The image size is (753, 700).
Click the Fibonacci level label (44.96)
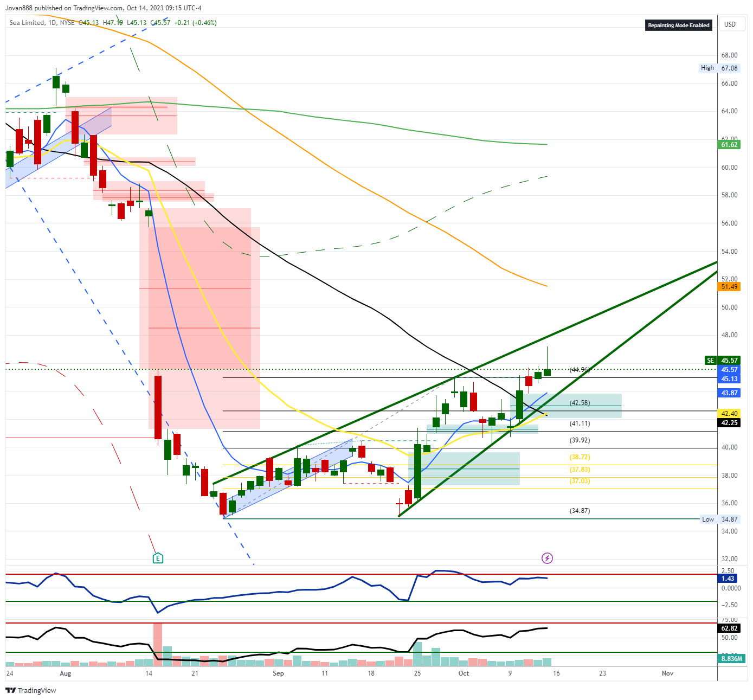pyautogui.click(x=580, y=370)
